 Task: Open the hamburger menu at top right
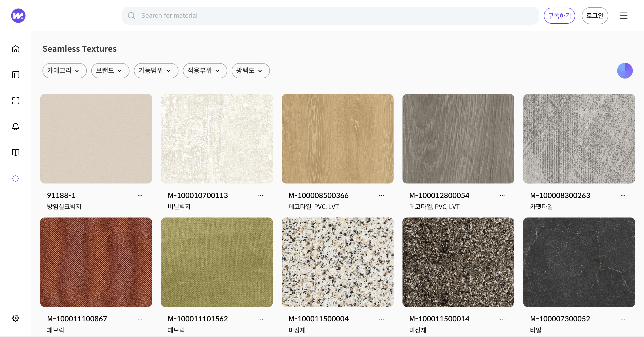point(624,15)
